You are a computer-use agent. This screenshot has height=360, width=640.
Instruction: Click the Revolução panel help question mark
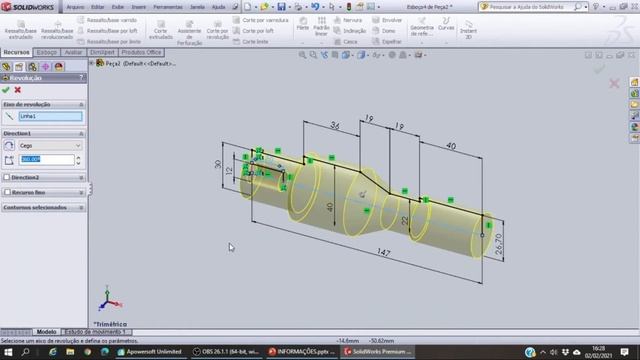[x=81, y=78]
